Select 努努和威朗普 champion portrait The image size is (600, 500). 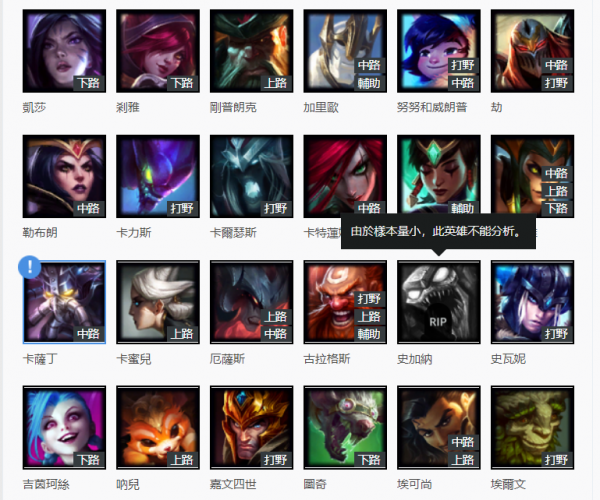click(439, 51)
